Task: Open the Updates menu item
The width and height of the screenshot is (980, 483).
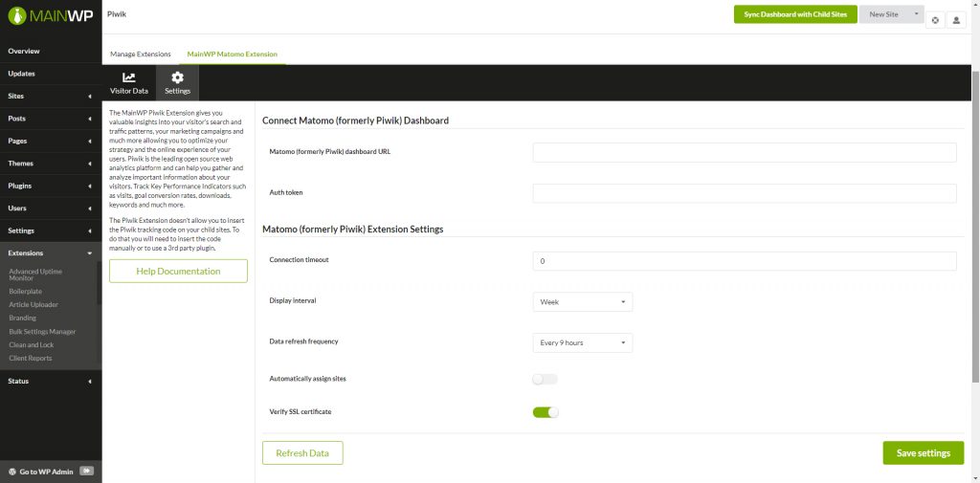Action: [22, 74]
